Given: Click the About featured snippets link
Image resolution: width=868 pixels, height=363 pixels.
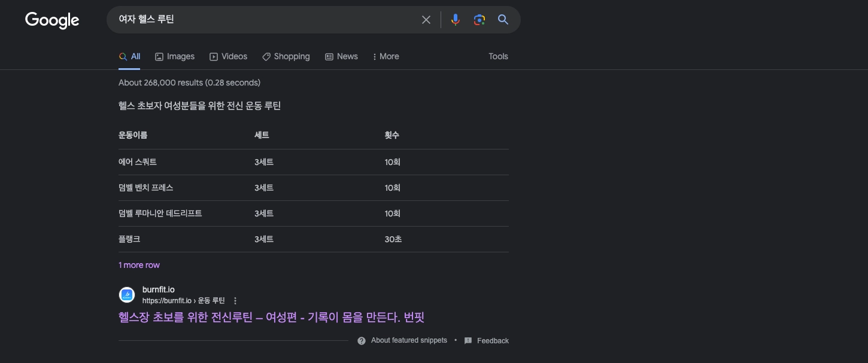Looking at the screenshot, I should point(409,340).
